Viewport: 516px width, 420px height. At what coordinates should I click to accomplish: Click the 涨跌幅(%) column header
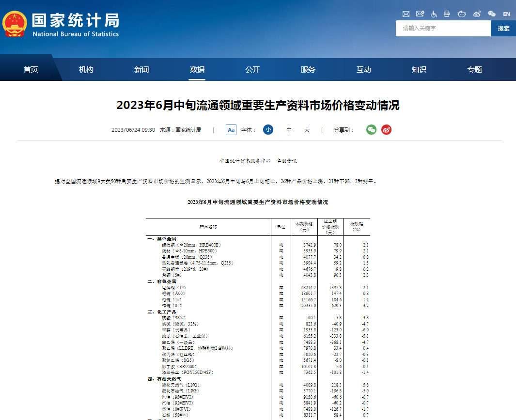[357, 227]
